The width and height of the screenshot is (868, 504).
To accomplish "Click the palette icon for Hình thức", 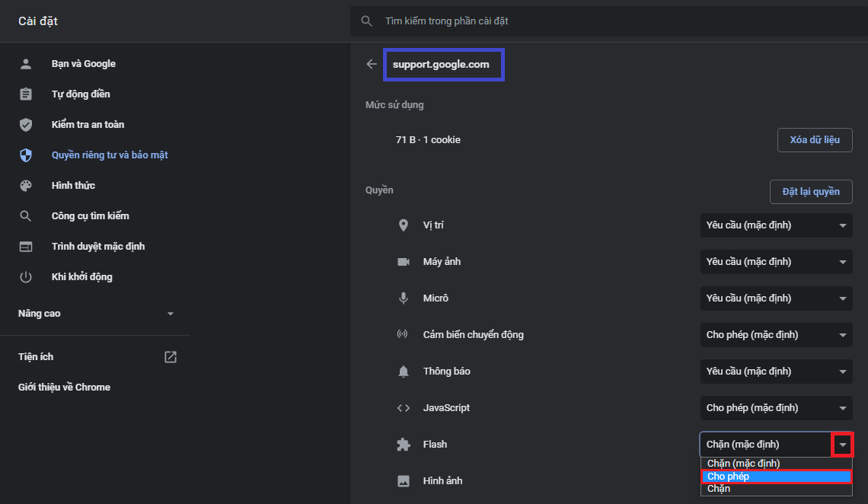I will click(x=25, y=185).
